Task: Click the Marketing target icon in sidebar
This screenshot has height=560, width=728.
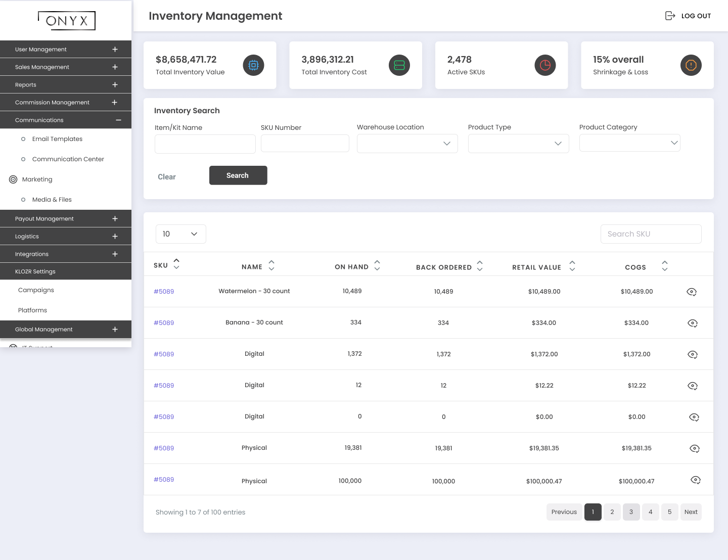Action: [13, 179]
